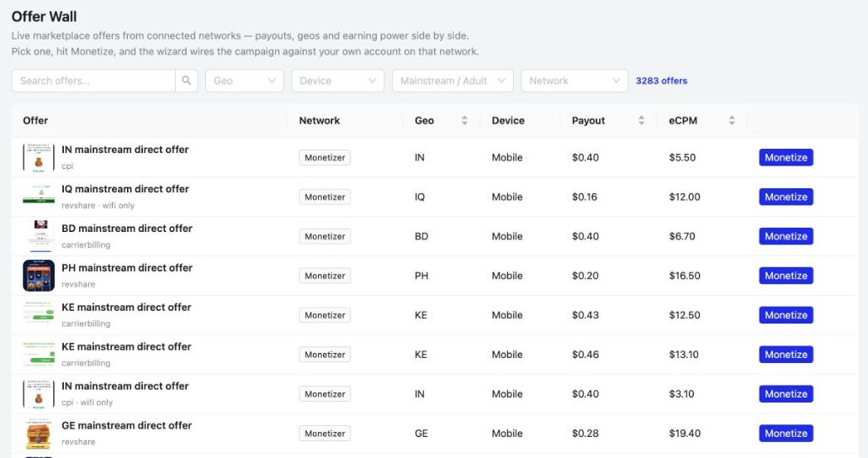The width and height of the screenshot is (868, 458).
Task: Click the $0.20 payout value
Action: [585, 276]
